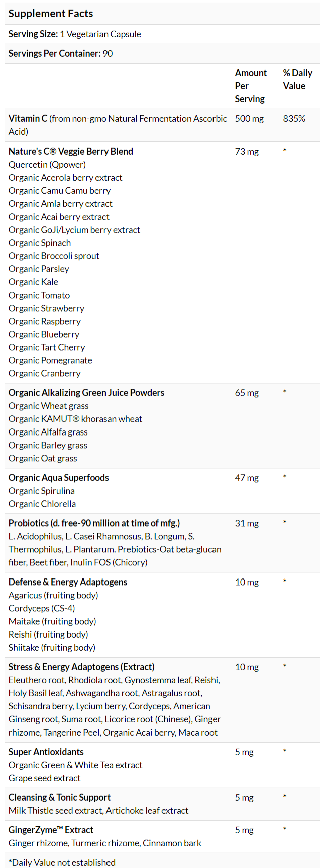The width and height of the screenshot is (320, 868).
Task: Click the 500 mg Vitamin C amount
Action: [249, 119]
